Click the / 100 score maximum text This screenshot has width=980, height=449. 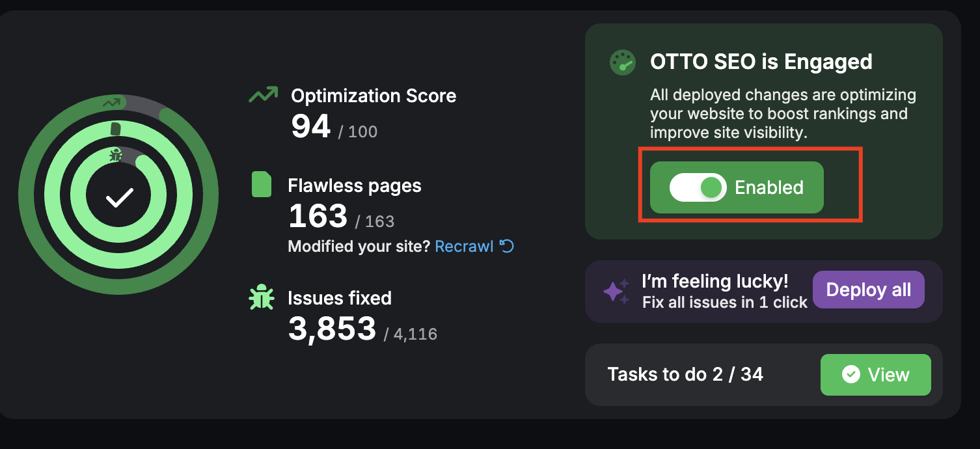coord(358,132)
